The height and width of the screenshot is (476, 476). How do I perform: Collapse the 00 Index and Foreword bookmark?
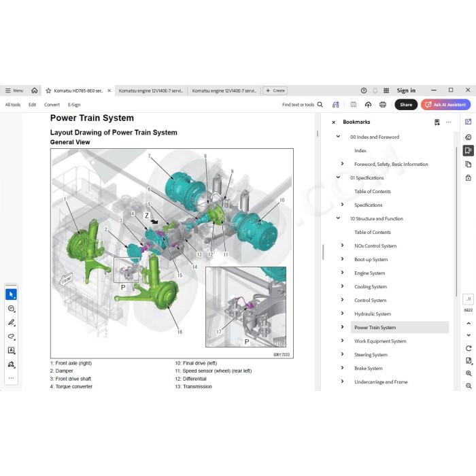click(338, 137)
